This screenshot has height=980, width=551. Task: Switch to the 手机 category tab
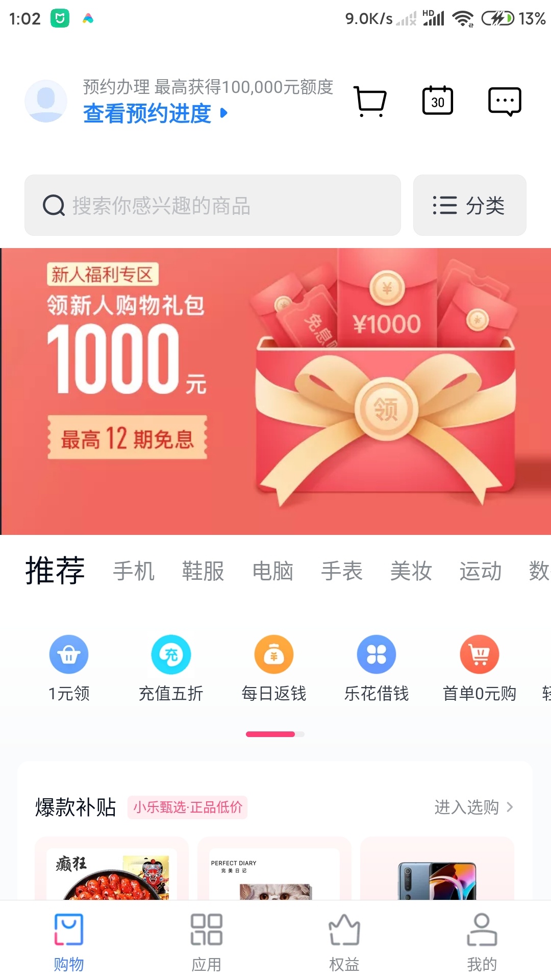coord(134,571)
